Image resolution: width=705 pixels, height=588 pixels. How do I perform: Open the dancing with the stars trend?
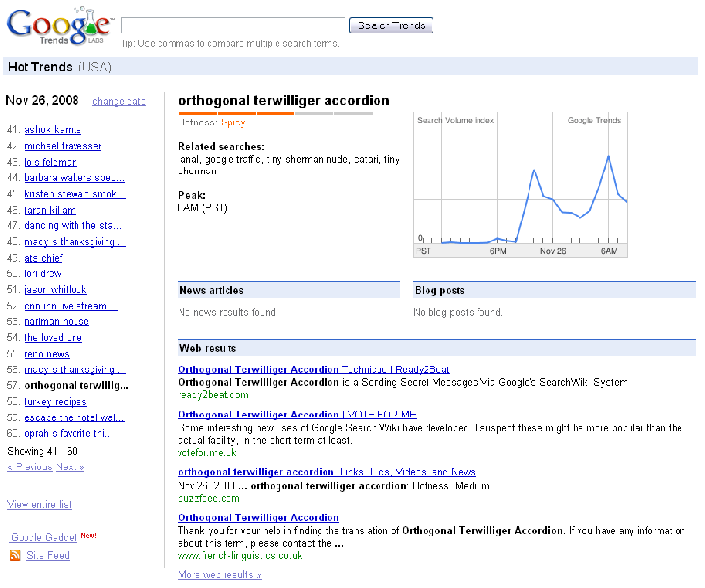[x=76, y=225]
